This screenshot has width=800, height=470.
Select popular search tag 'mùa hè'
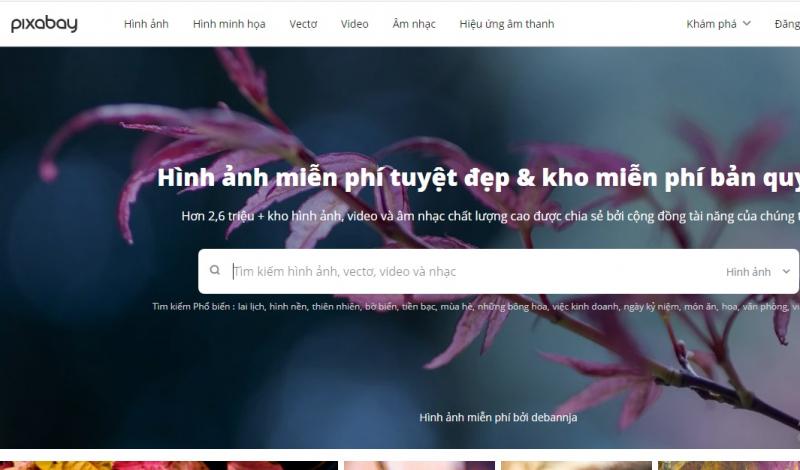(x=457, y=307)
